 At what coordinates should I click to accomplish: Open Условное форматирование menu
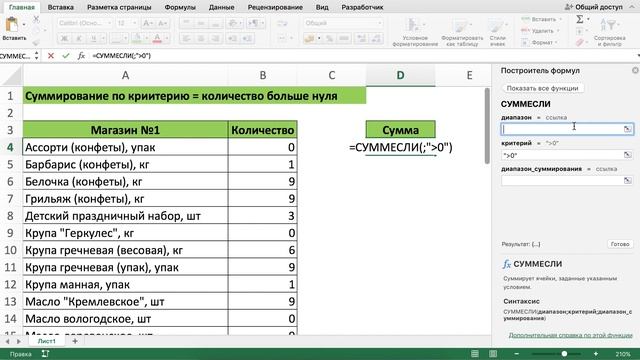[x=415, y=32]
